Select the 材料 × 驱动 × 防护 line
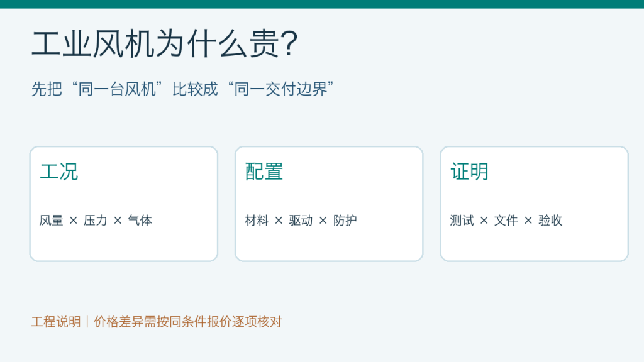Screen dimensions: 644x362 tap(301, 221)
